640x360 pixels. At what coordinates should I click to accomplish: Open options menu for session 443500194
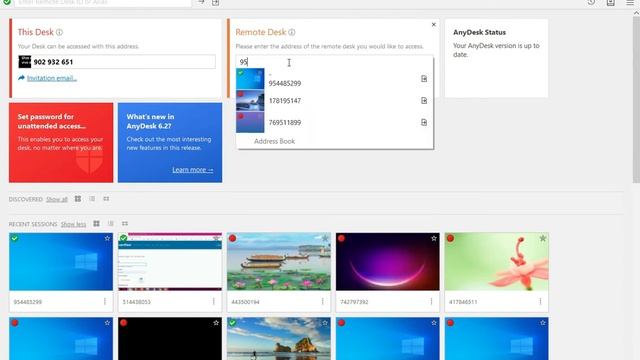[322, 302]
